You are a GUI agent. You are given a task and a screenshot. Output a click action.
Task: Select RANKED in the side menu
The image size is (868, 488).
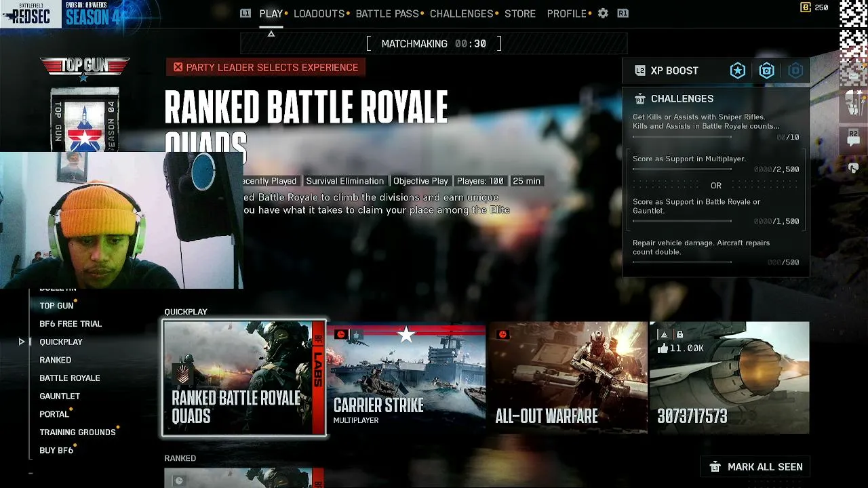(56, 360)
